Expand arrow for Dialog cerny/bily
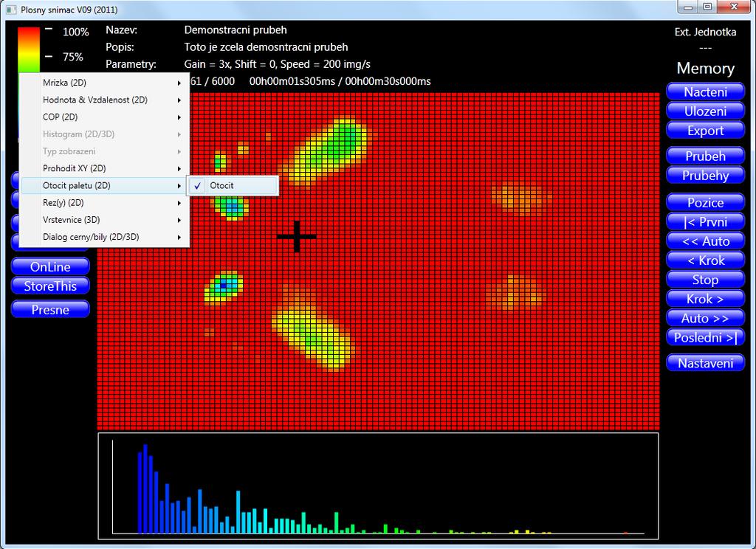This screenshot has height=549, width=756. pyautogui.click(x=179, y=237)
